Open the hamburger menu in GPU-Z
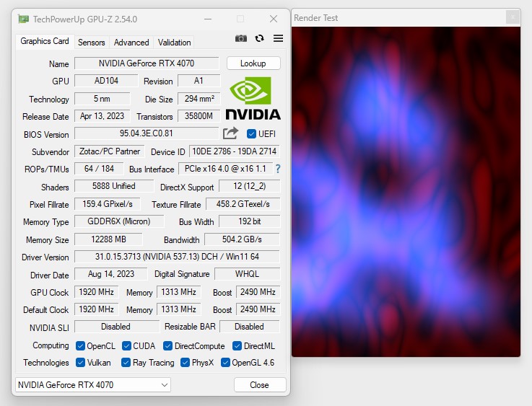Screen dimensions: 532x406 (278, 38)
